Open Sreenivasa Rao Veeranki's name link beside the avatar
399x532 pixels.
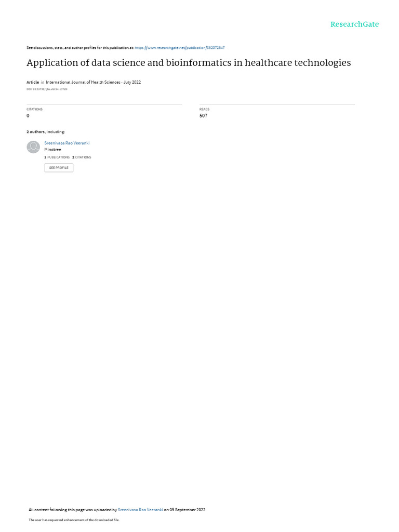pyautogui.click(x=67, y=143)
